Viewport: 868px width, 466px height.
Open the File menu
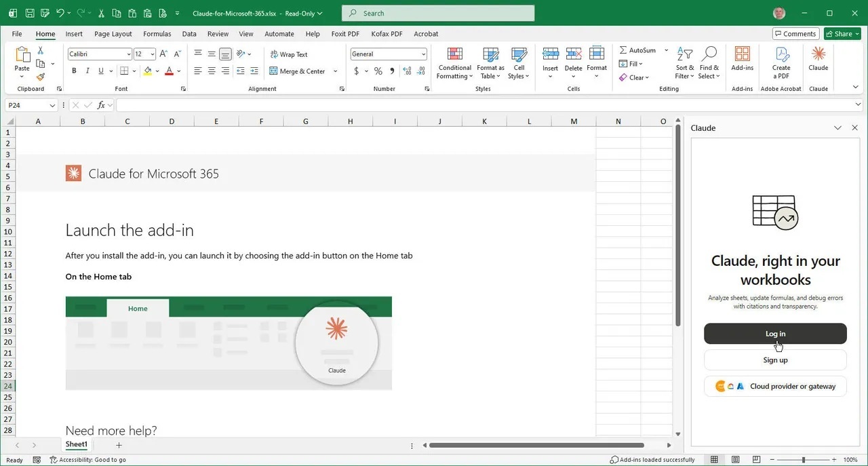[17, 34]
